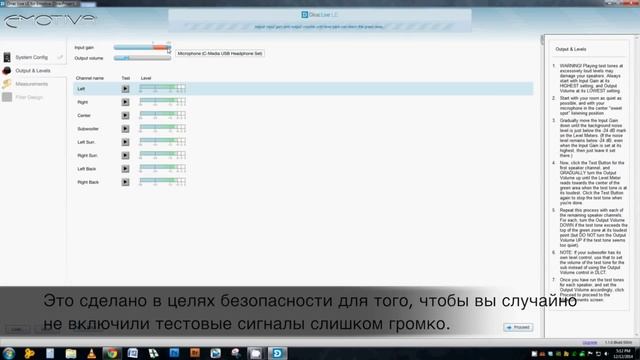Viewport: 640px width, 360px height.
Task: Play the test tone for Right channel
Action: pyautogui.click(x=125, y=102)
